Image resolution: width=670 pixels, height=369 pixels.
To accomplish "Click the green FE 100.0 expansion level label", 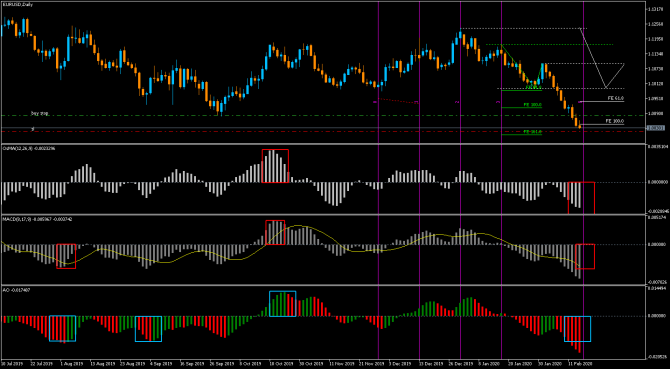I will (532, 105).
